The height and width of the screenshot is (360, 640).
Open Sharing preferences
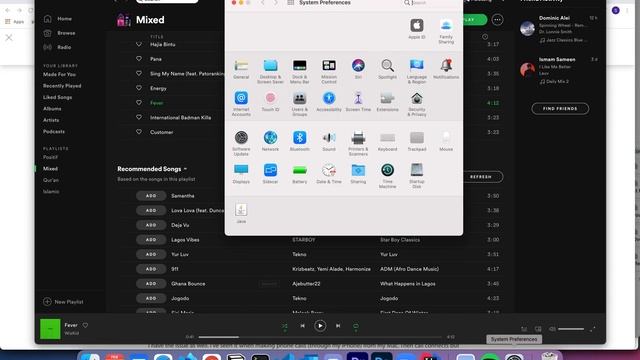(358, 173)
